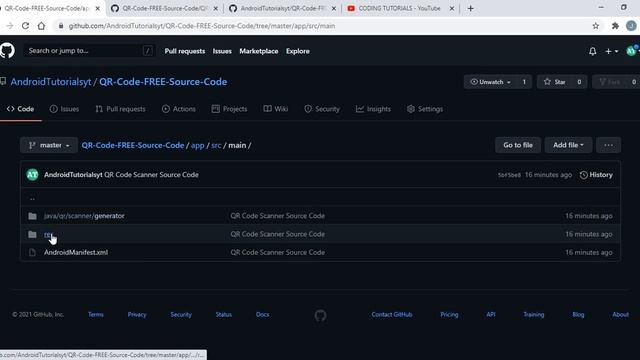Open Marketplace in top navigation
640x360 pixels.
(258, 51)
